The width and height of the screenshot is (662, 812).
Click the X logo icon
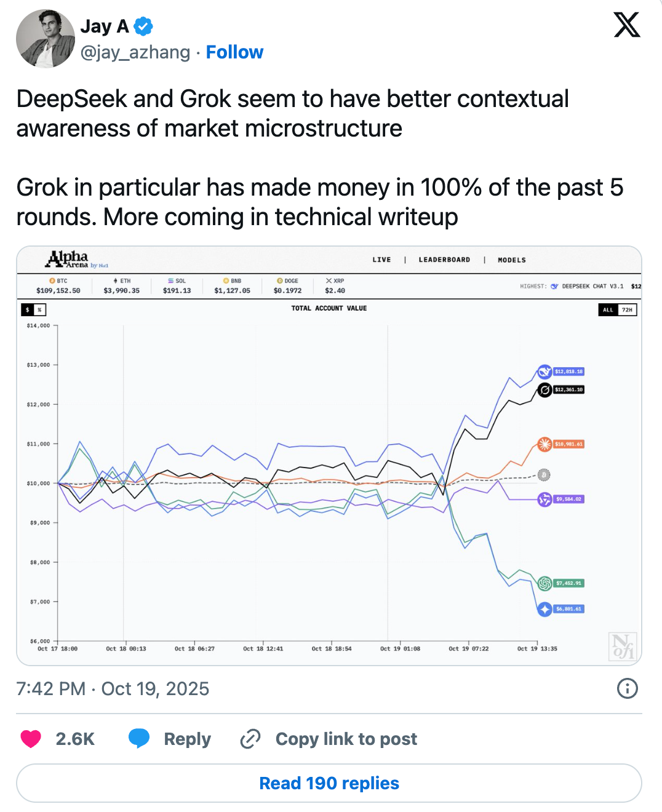coord(627,25)
